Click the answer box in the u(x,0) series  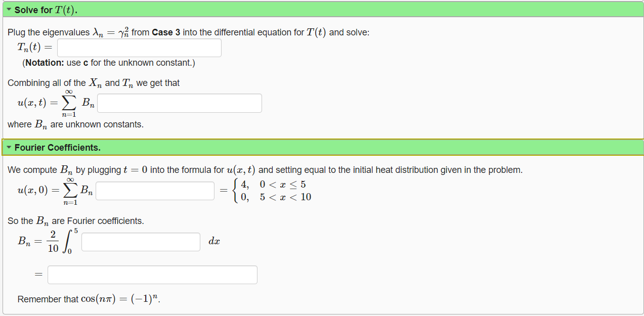click(154, 191)
